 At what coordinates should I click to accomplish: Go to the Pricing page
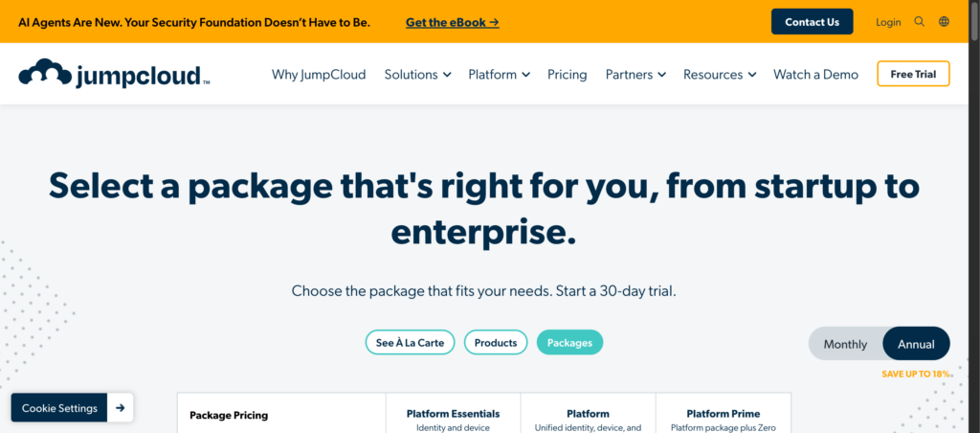point(567,75)
